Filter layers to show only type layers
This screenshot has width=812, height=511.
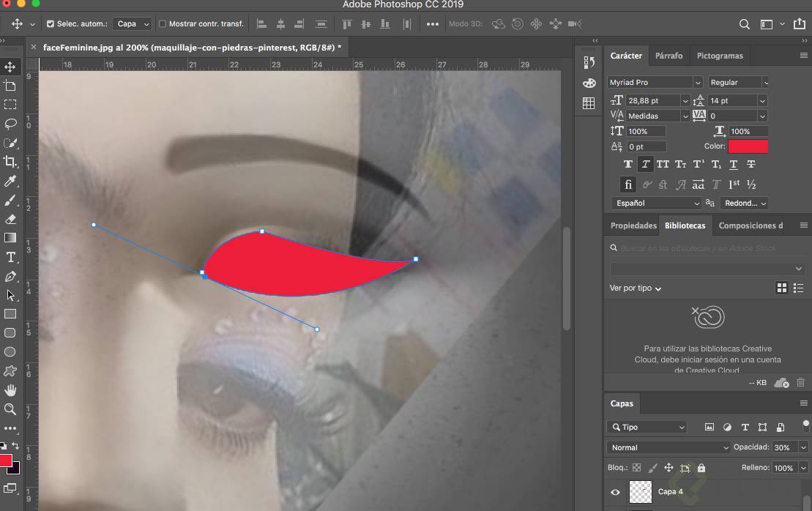coord(745,427)
